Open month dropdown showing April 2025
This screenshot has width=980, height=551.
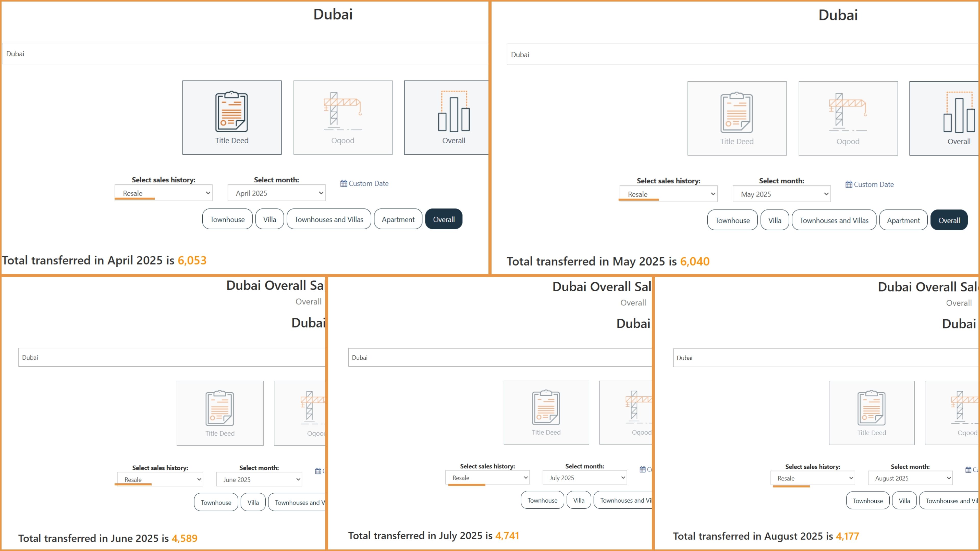(276, 193)
